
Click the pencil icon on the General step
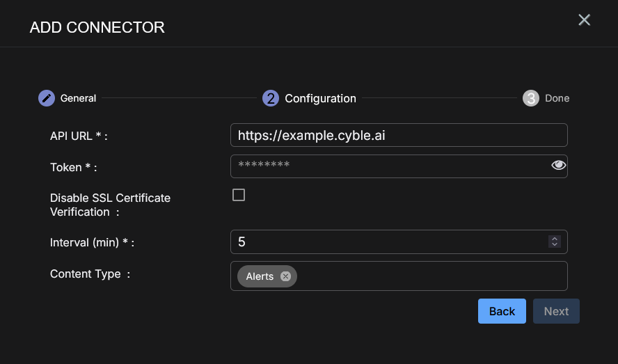(47, 98)
